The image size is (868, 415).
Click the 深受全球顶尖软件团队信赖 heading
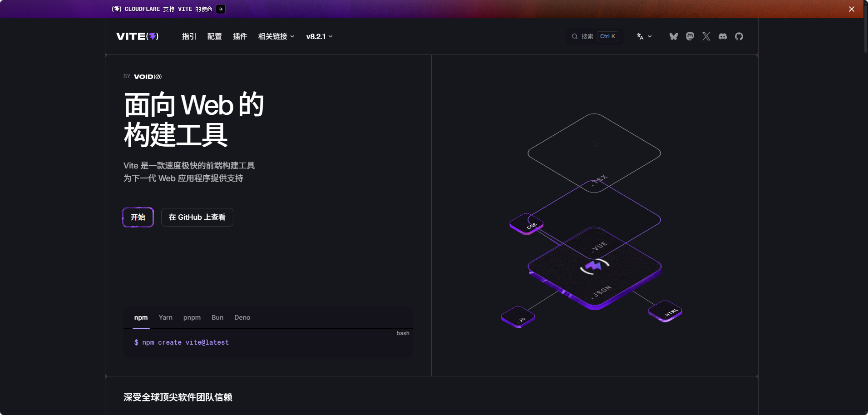tap(178, 397)
